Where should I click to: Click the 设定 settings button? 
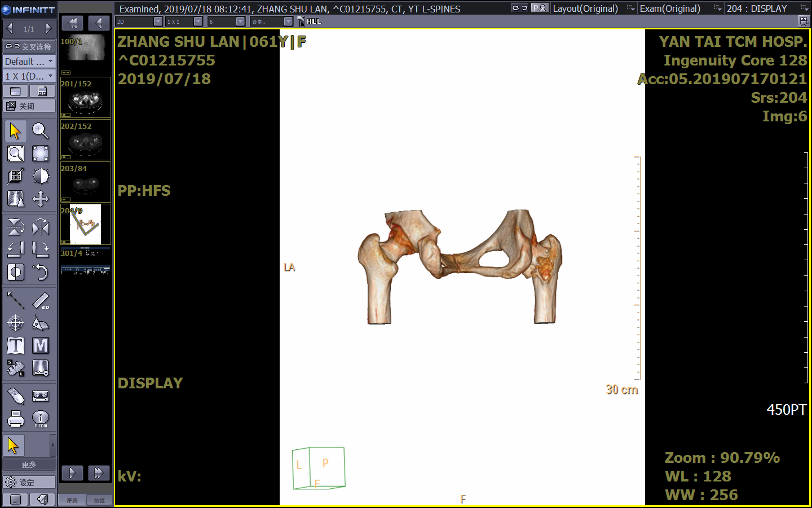click(29, 482)
